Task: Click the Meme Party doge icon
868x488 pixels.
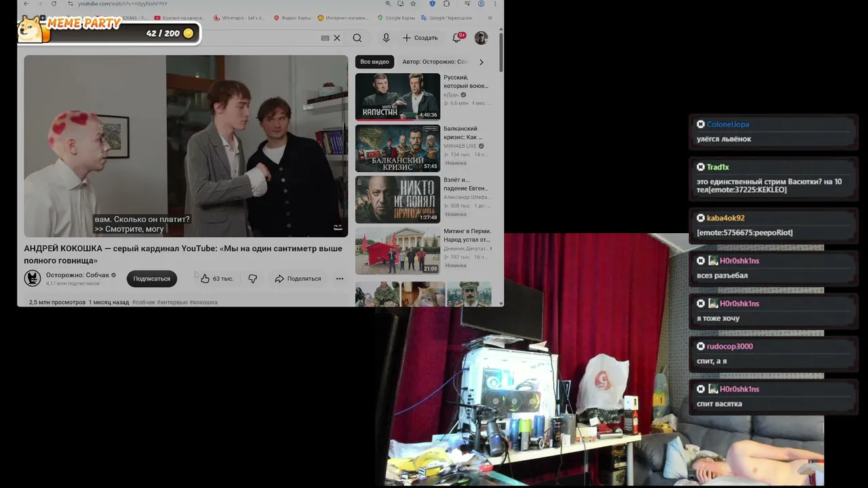Action: pos(30,28)
